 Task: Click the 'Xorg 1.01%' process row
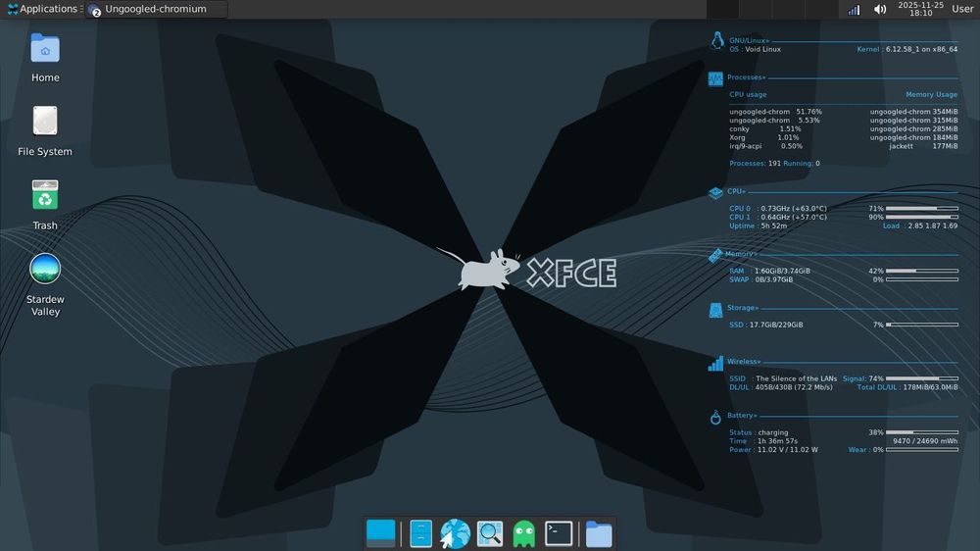pos(763,137)
